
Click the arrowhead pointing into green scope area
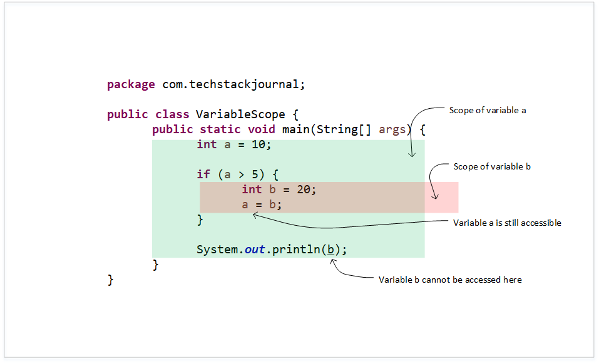tap(412, 154)
